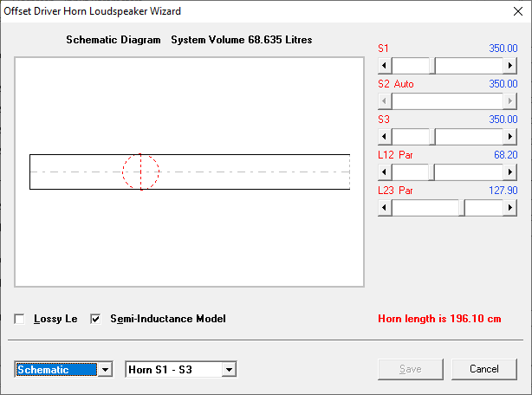Click the L12 slider right arrow
Image resolution: width=532 pixels, height=395 pixels.
click(510, 172)
